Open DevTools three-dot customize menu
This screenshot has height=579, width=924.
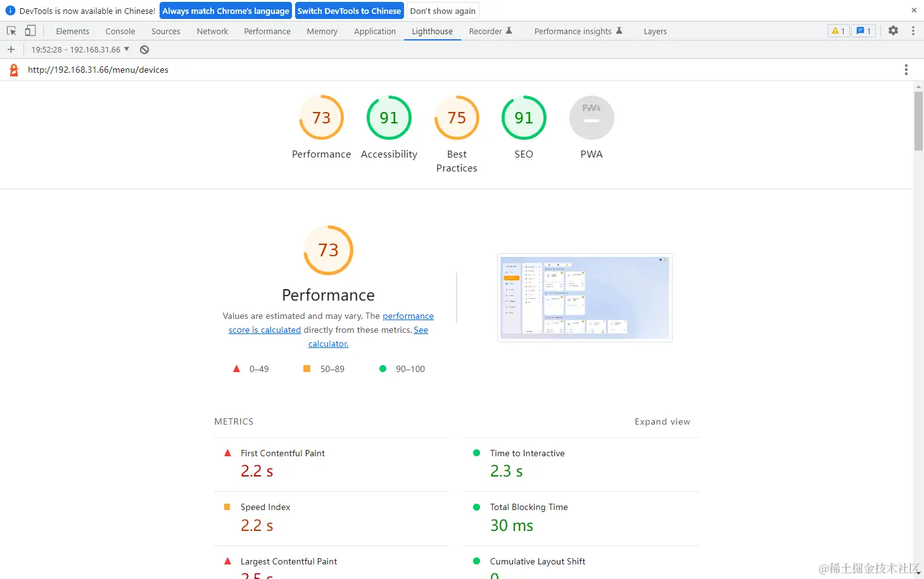click(913, 30)
